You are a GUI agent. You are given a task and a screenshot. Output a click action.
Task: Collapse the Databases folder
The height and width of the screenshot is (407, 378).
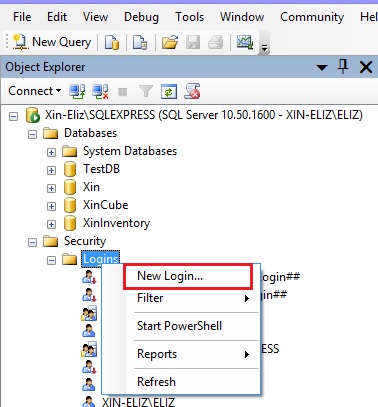32,134
